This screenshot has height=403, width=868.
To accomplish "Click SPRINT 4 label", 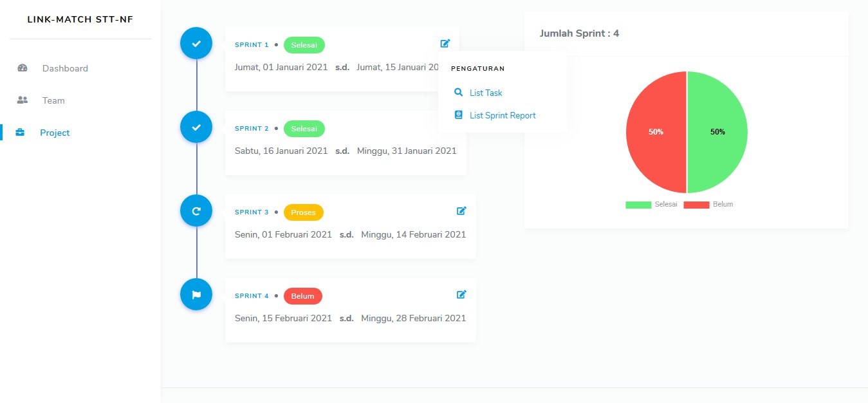I will 252,296.
